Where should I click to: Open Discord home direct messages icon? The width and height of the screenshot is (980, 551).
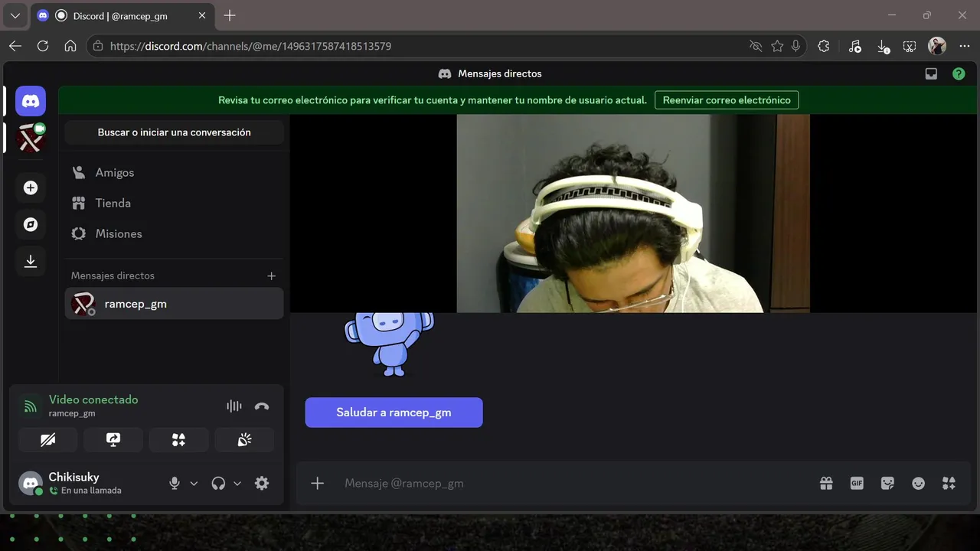31,101
